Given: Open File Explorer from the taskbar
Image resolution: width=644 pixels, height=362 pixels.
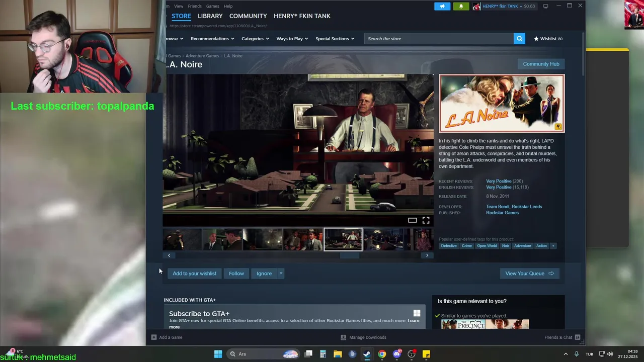Looking at the screenshot, I should (338, 354).
